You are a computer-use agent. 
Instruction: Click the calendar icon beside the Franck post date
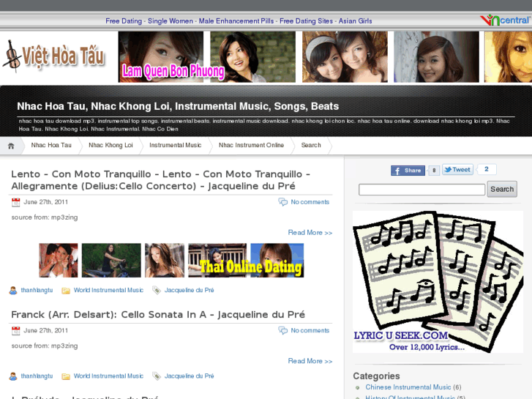[x=15, y=330]
